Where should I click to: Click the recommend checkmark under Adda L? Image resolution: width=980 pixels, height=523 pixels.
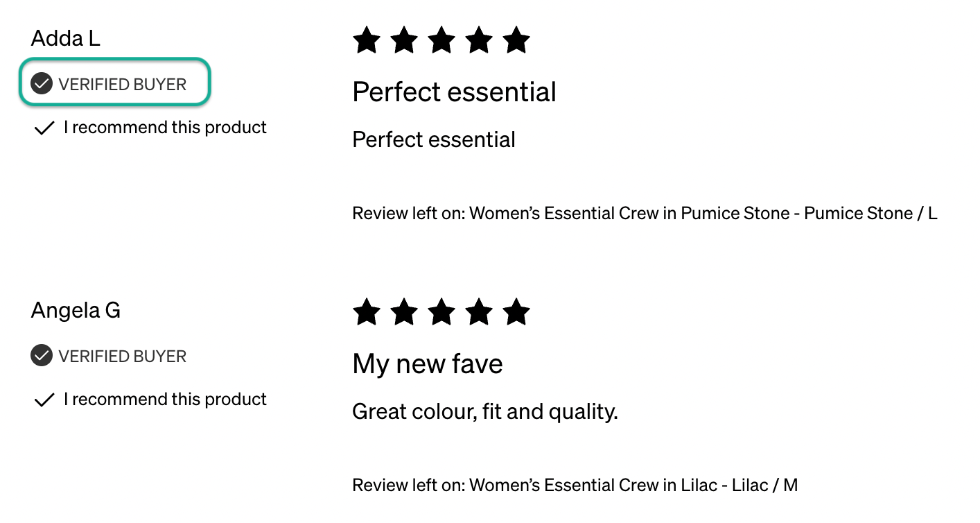[44, 128]
